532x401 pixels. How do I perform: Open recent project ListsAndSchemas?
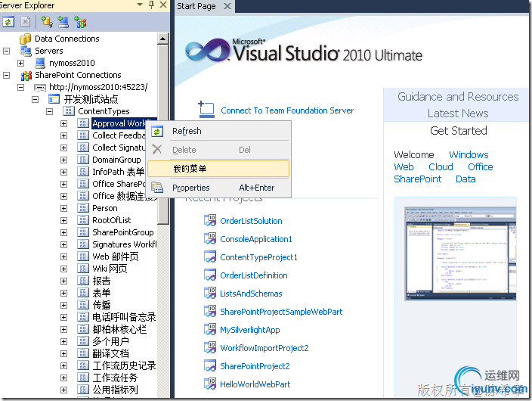pos(251,294)
